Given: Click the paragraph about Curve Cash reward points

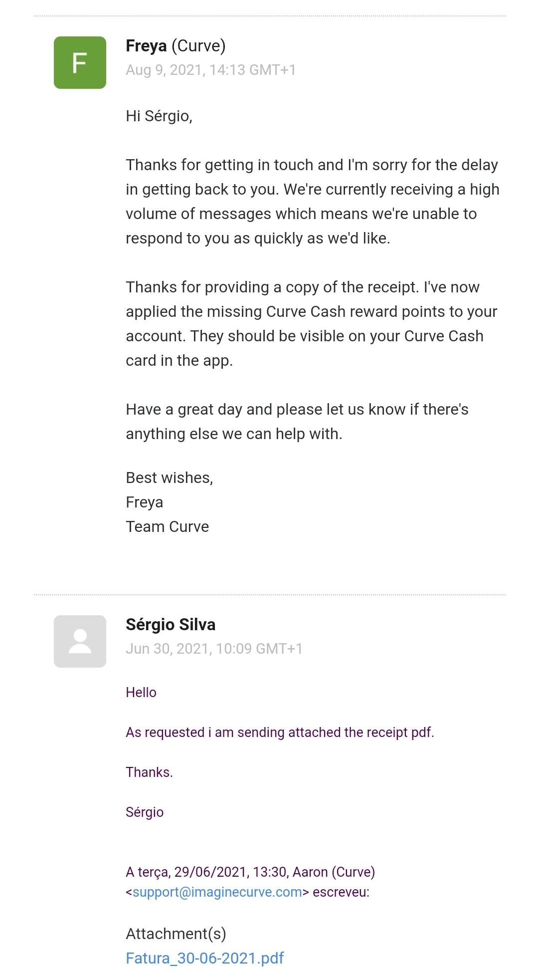Looking at the screenshot, I should tap(311, 324).
